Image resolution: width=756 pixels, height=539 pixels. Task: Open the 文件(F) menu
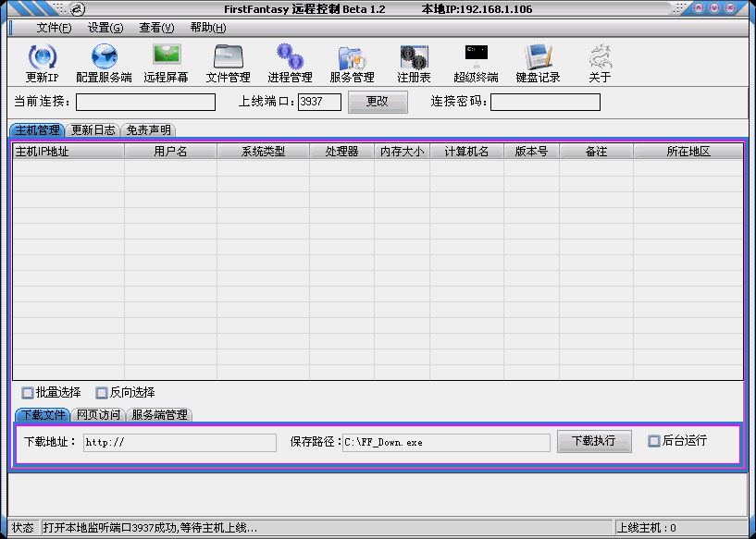54,28
